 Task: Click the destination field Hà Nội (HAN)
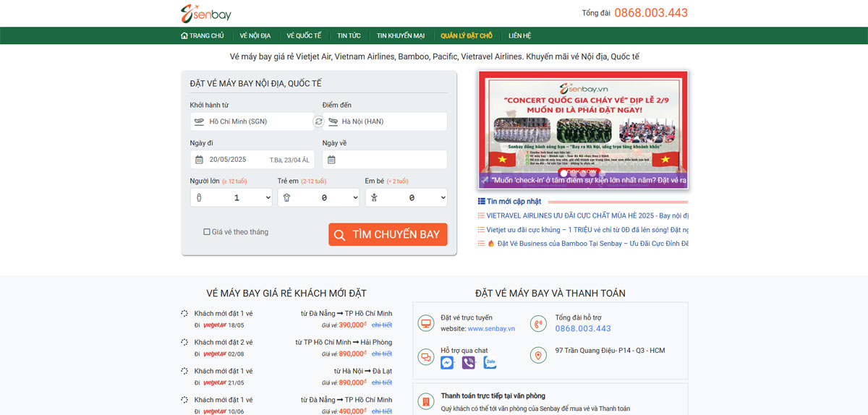tap(385, 121)
